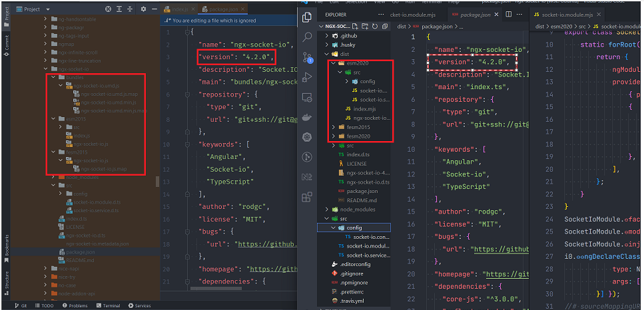Close the package.json tab in VS Code

[496, 15]
